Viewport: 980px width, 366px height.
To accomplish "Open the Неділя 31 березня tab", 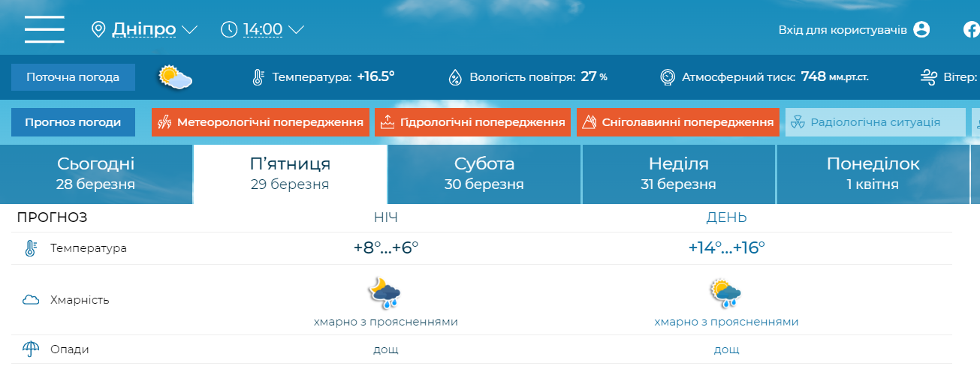I will [x=678, y=173].
